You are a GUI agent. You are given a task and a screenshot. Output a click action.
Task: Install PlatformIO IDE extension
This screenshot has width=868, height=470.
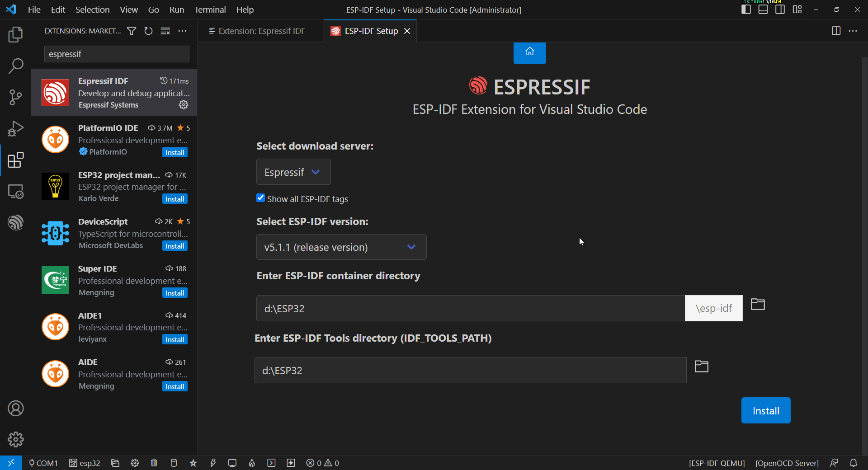click(x=175, y=152)
